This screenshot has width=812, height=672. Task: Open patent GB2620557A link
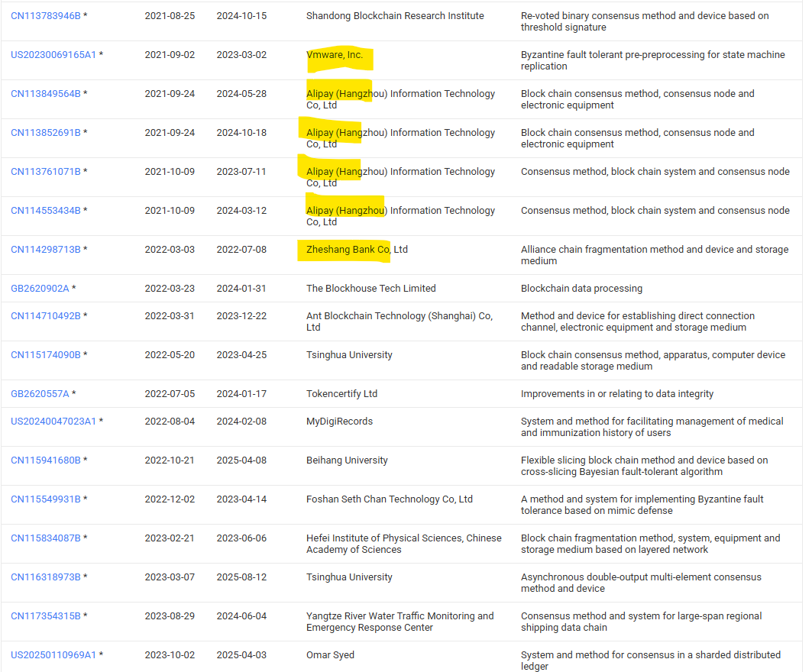(40, 394)
